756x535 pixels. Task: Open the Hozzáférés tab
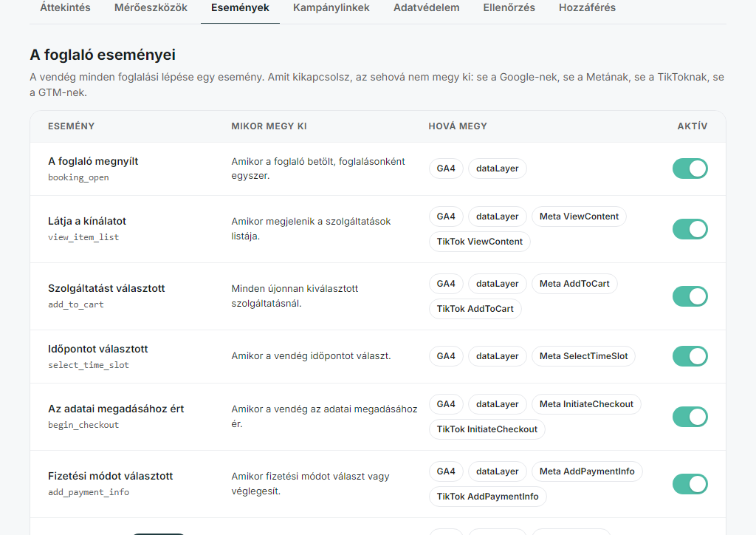pyautogui.click(x=587, y=7)
